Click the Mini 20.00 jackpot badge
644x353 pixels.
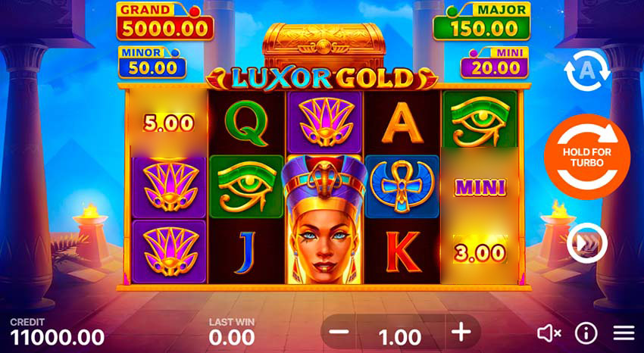[495, 62]
